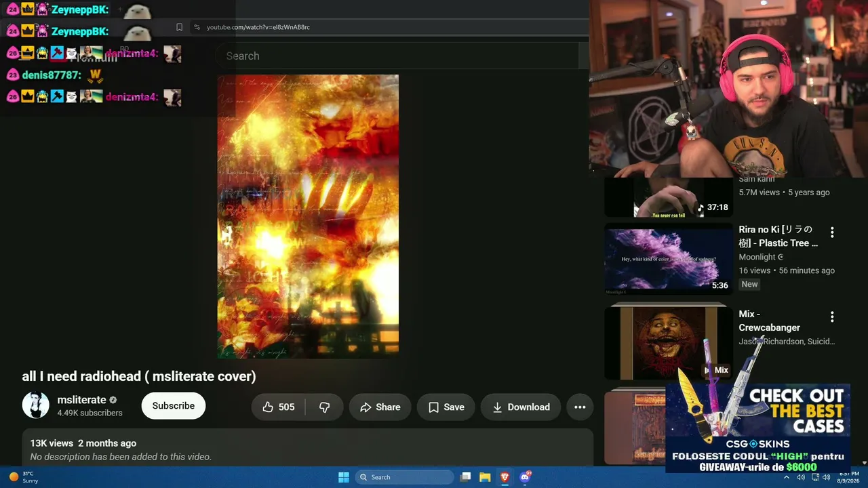
Task: Open the Windows Start menu
Action: [344, 477]
